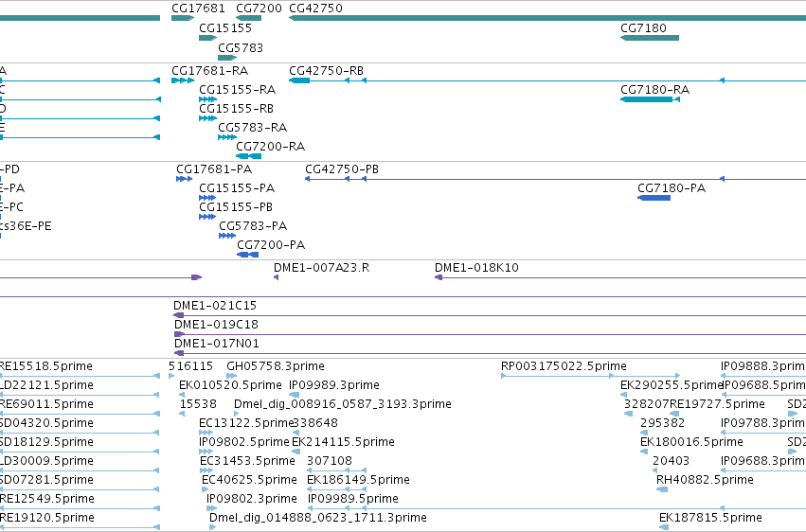The width and height of the screenshot is (806, 532).
Task: Click transcript label CG17681-RA
Action: (209, 71)
